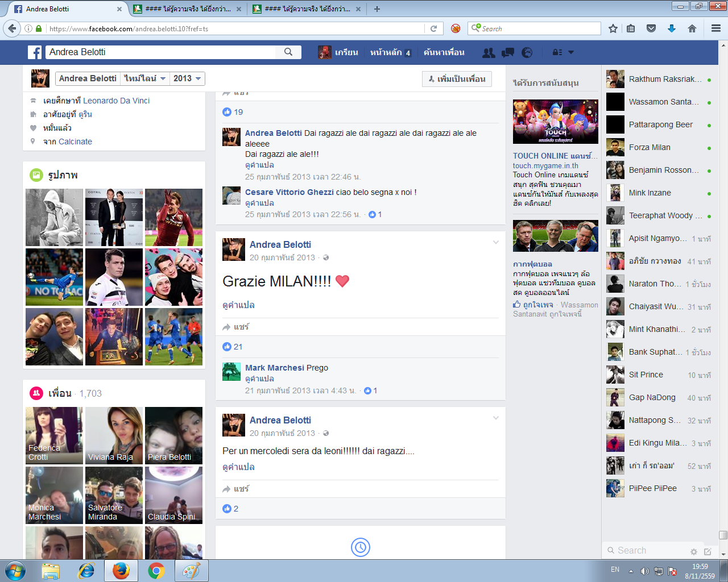Open chat with PiiPee PiiPee
This screenshot has width=728, height=582.
[659, 488]
